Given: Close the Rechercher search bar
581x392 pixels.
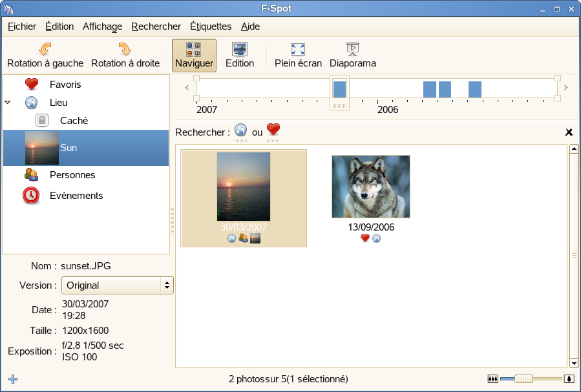Looking at the screenshot, I should click(569, 132).
